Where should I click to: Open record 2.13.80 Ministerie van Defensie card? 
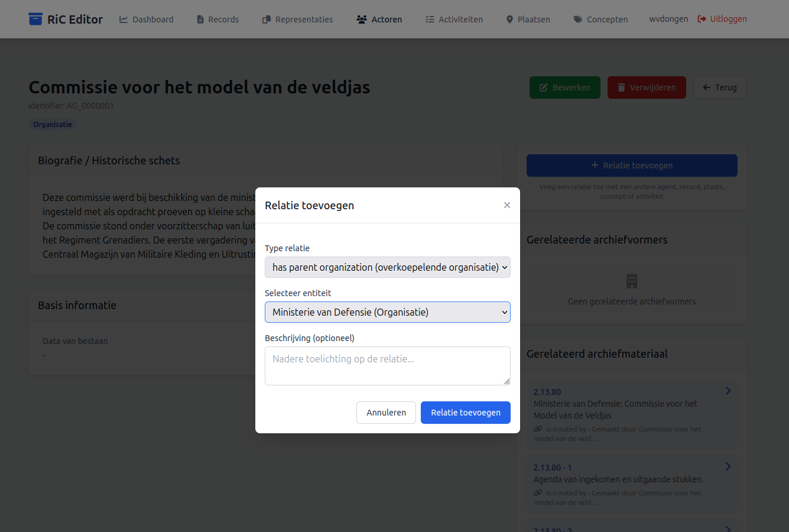pos(632,414)
